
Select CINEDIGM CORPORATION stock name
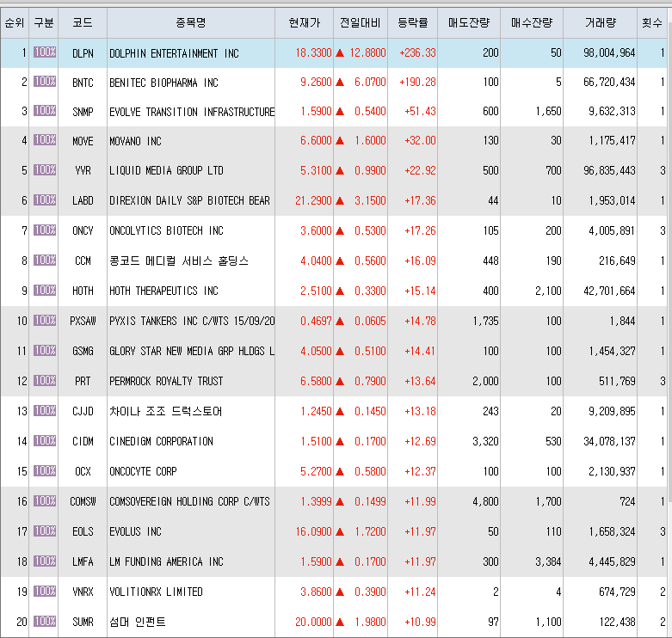pyautogui.click(x=161, y=441)
